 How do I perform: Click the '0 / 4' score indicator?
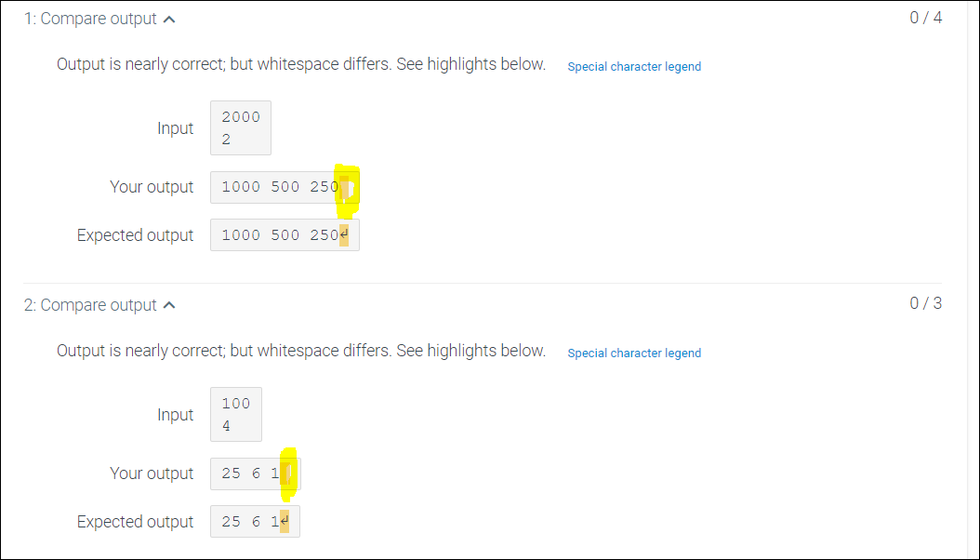pyautogui.click(x=925, y=17)
